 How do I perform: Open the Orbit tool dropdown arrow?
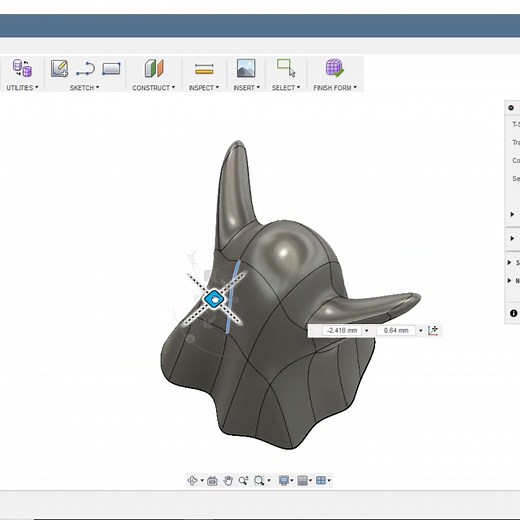pos(202,480)
